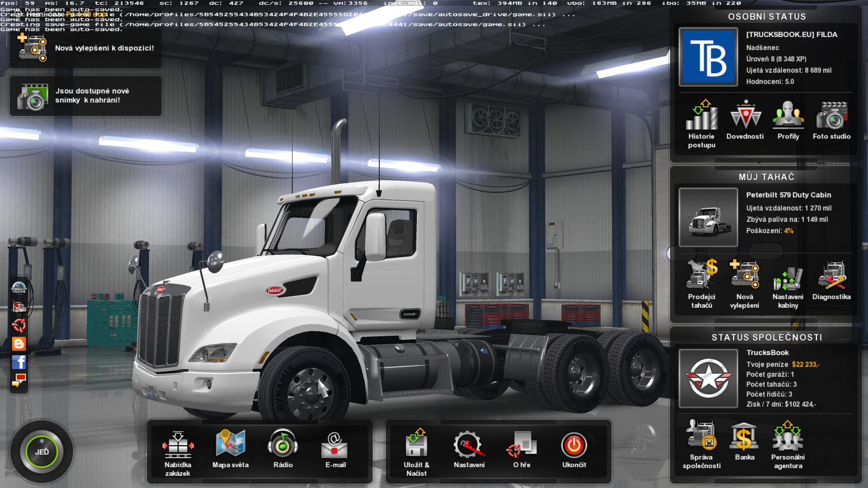
Task: Open truck Diagnostika screen
Action: click(x=831, y=281)
